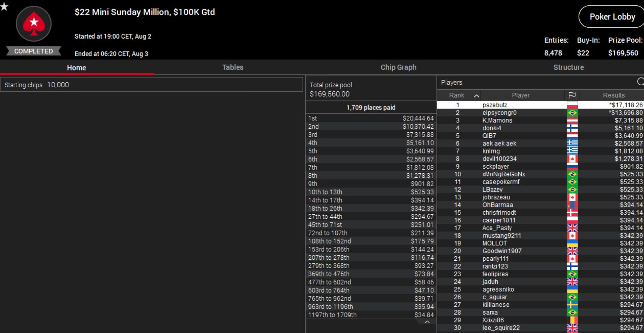Screen dimensions: 644x333
Task: Select player donki4 row
Action: click(x=492, y=128)
